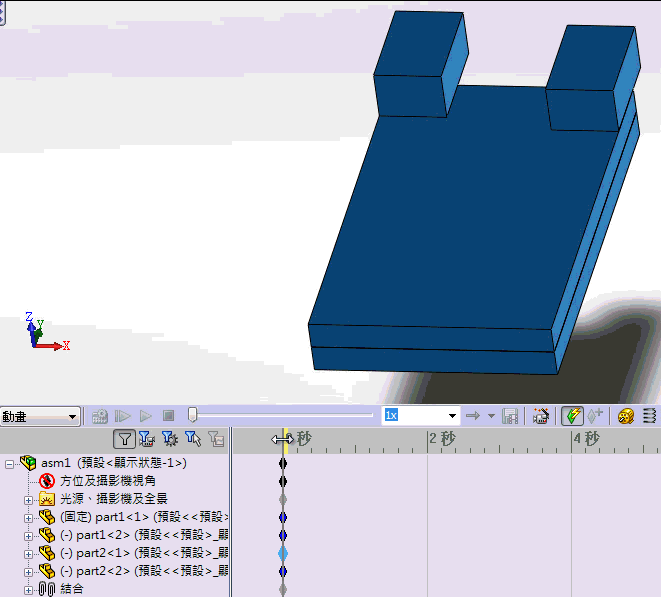This screenshot has height=597, width=661.
Task: Expand the 光源、攝影機及全景 folder
Action: (28, 500)
